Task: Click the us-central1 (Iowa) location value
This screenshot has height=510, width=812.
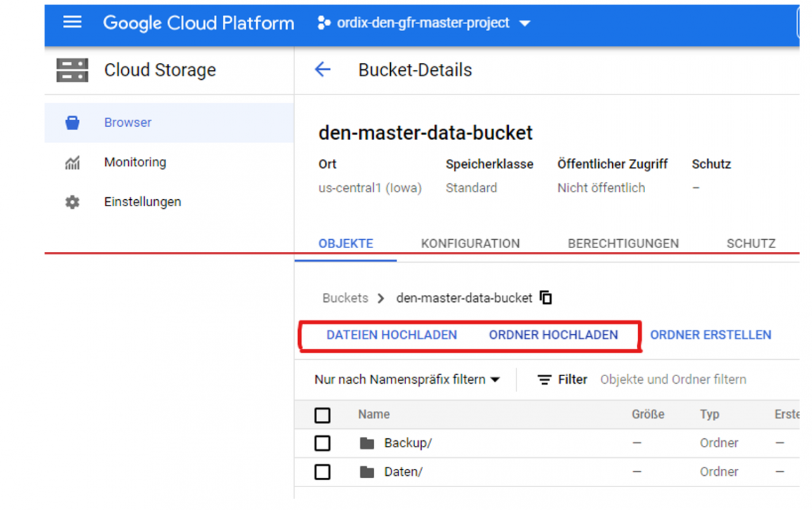Action: coord(370,188)
